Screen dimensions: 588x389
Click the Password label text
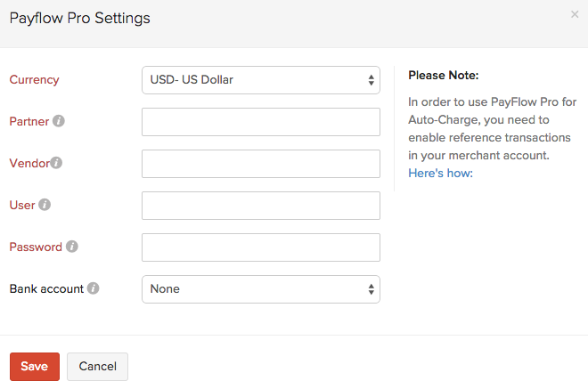pos(36,247)
